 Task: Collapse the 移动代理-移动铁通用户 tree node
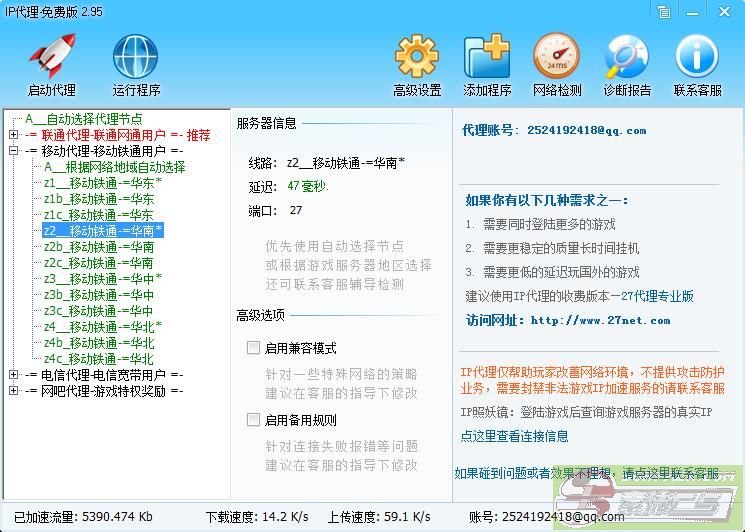tap(13, 151)
